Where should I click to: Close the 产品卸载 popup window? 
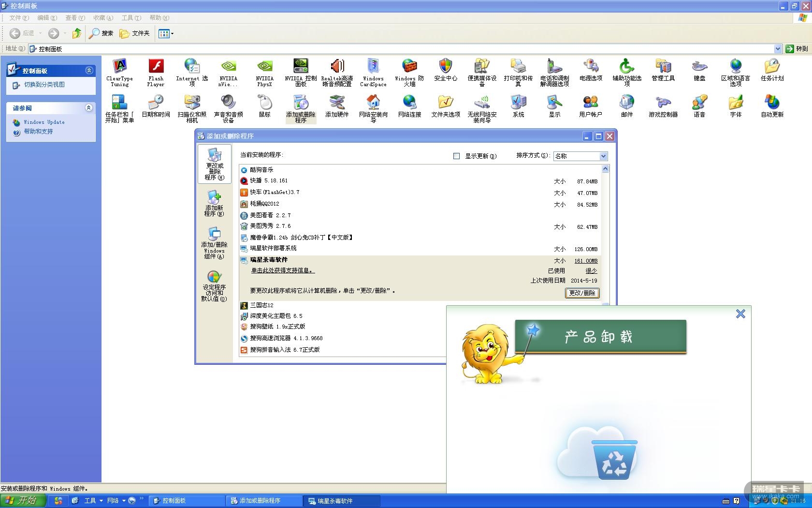[x=740, y=314]
